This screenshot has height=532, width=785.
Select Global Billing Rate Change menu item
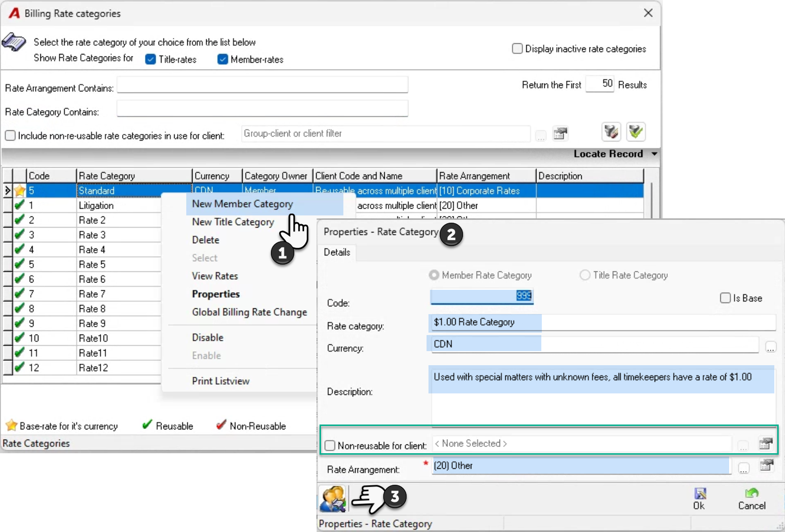point(249,312)
